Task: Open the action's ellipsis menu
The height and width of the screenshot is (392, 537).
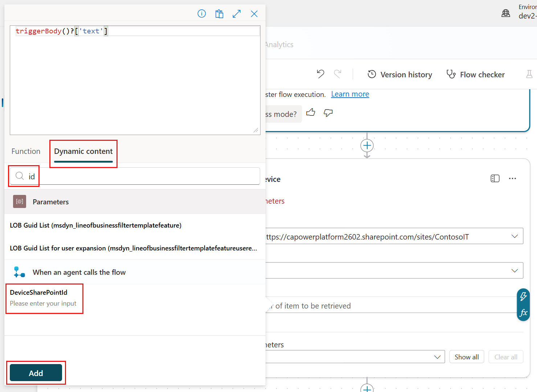Action: [513, 178]
